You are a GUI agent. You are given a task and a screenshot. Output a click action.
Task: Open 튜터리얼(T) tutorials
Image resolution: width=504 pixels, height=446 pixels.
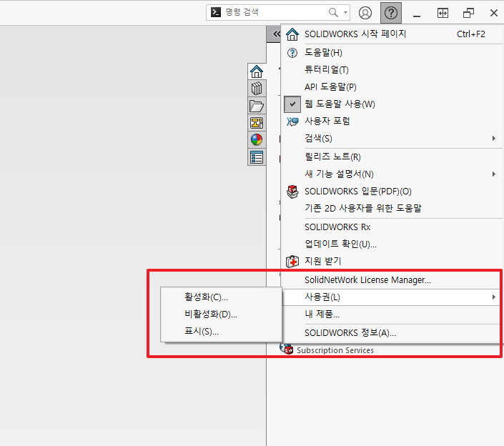(392, 70)
